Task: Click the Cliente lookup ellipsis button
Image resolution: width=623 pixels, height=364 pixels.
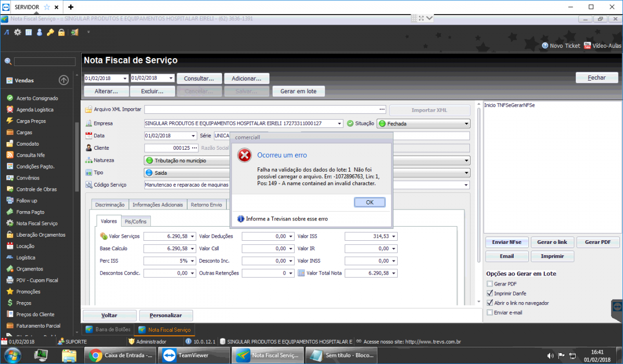Action: pyautogui.click(x=194, y=148)
